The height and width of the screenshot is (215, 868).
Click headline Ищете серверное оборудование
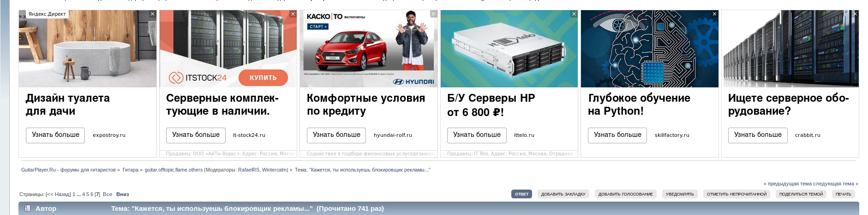click(x=789, y=104)
